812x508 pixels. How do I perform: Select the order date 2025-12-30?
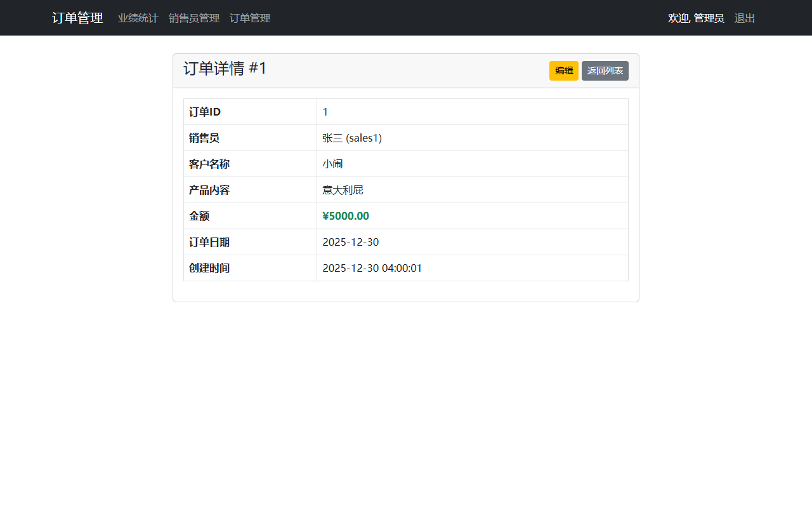351,242
